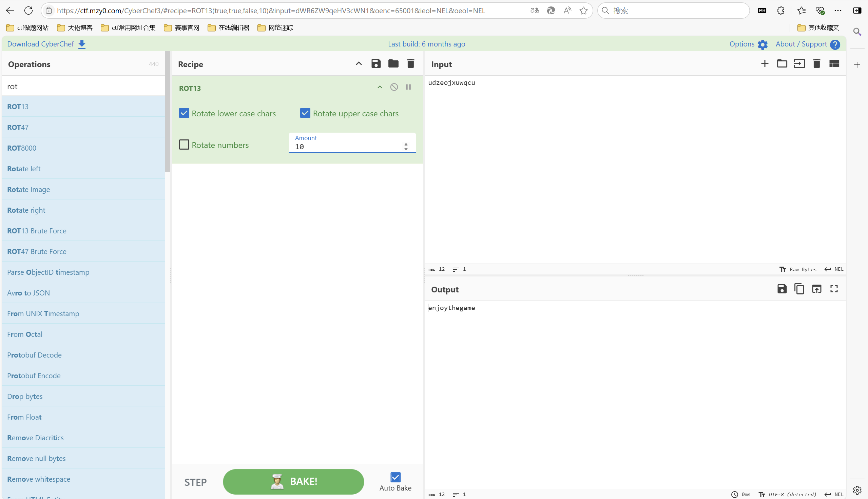Open read aloud icon in address bar
Viewport: 868px width, 499px height.
[567, 11]
